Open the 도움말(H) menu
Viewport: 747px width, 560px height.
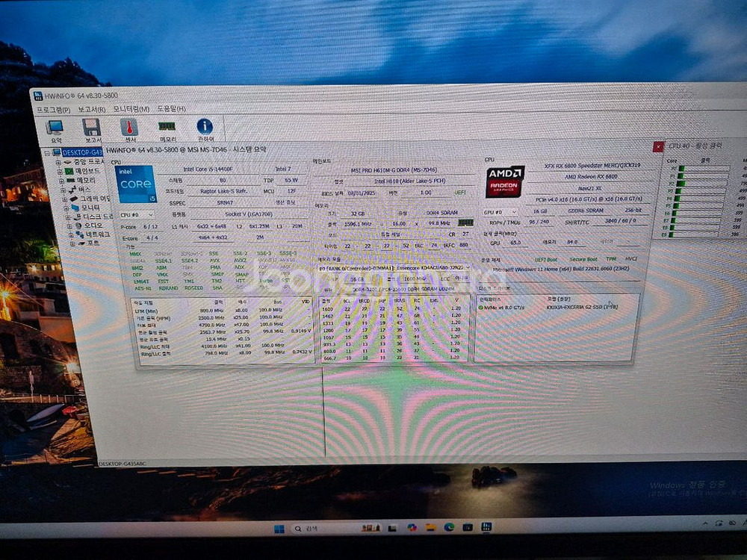tap(171, 110)
